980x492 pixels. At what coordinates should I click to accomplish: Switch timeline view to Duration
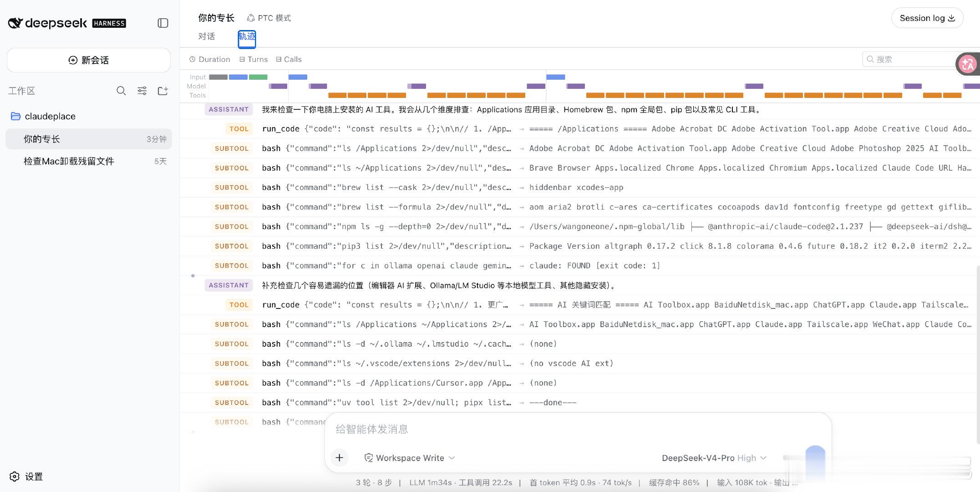pyautogui.click(x=210, y=59)
